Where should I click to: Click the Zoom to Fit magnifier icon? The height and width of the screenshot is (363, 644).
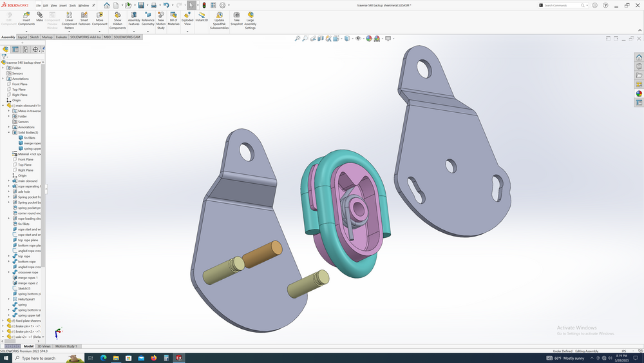tap(298, 39)
